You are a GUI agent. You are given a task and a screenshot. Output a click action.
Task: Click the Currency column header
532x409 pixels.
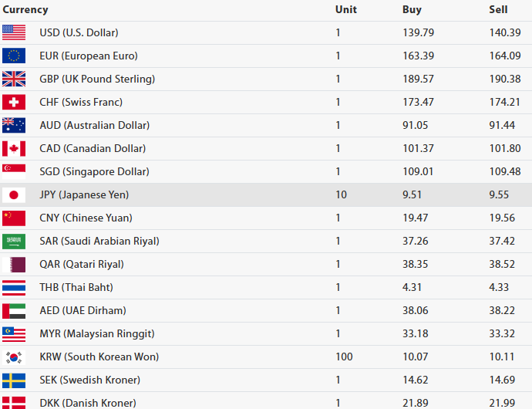[25, 10]
